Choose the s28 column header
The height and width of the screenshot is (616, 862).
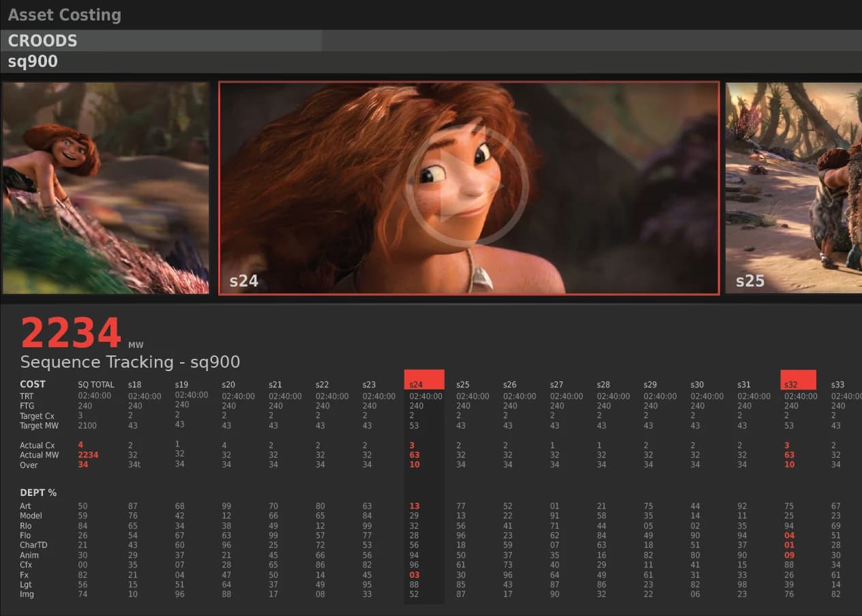pyautogui.click(x=604, y=385)
